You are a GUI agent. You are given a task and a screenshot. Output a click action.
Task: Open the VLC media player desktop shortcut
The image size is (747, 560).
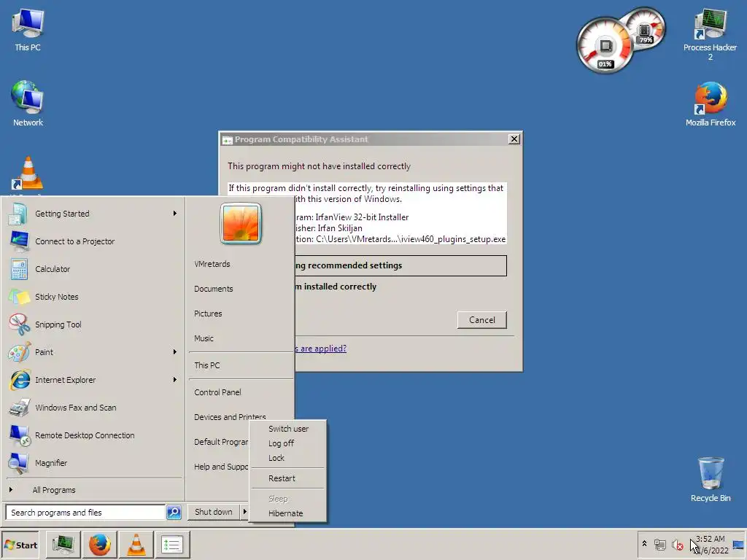28,174
